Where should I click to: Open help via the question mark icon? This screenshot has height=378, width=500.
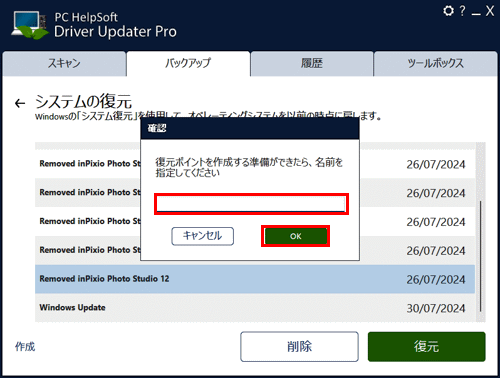pyautogui.click(x=462, y=11)
